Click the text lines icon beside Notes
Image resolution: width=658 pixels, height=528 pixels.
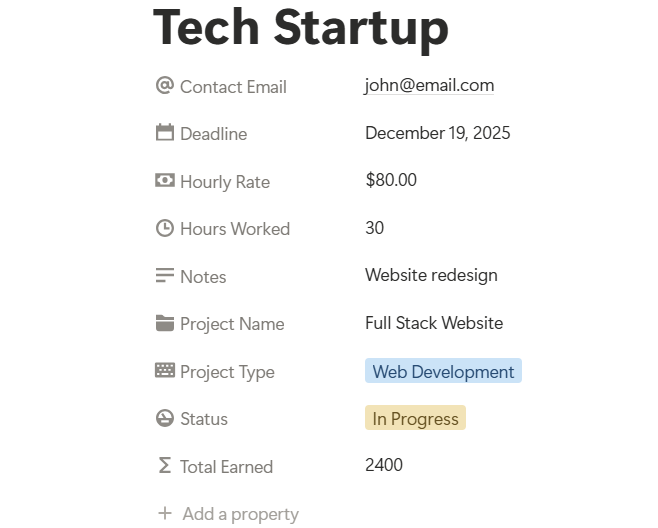pos(165,276)
